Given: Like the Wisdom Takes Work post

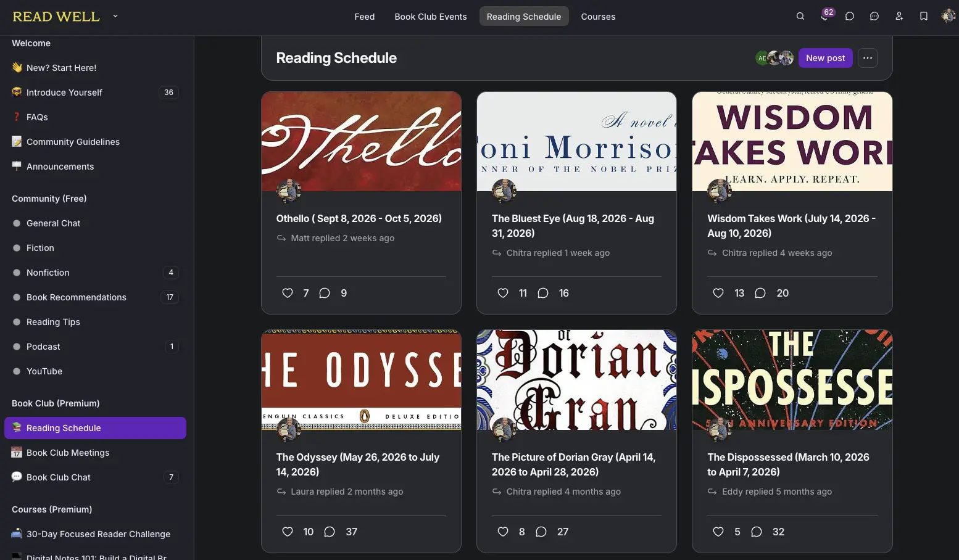Looking at the screenshot, I should click(718, 293).
